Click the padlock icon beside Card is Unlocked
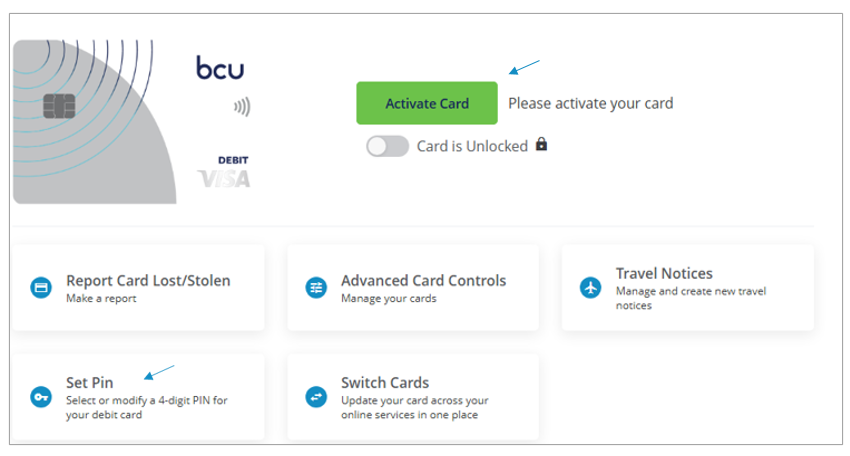850x456 pixels. pyautogui.click(x=542, y=145)
